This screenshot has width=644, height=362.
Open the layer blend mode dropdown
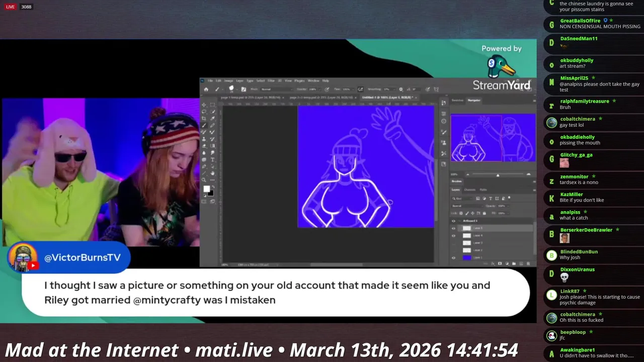pos(467,206)
